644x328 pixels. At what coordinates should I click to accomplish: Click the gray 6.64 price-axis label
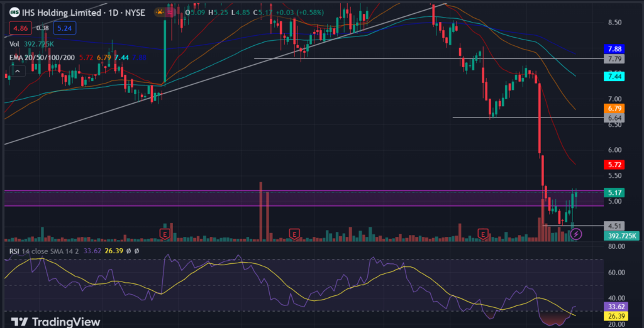point(614,118)
